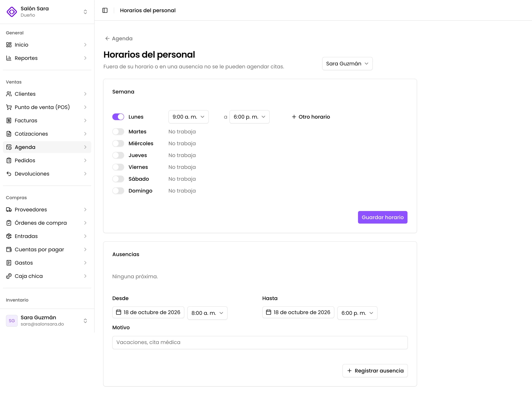Click Cuentas por pagar wallet icon
The image size is (532, 398).
tap(9, 249)
